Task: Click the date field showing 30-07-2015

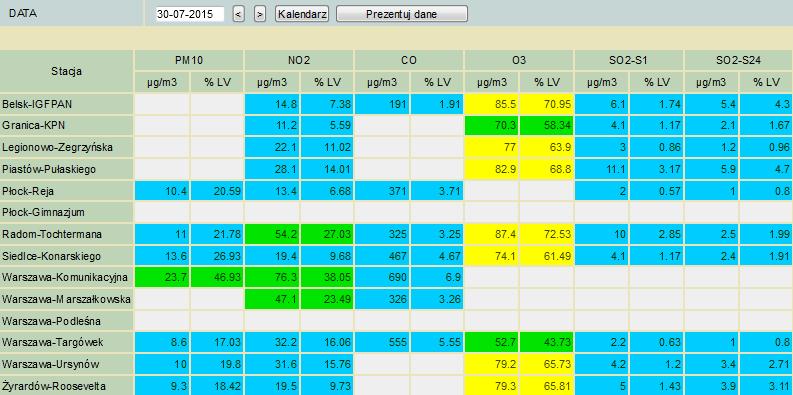Action: 190,14
